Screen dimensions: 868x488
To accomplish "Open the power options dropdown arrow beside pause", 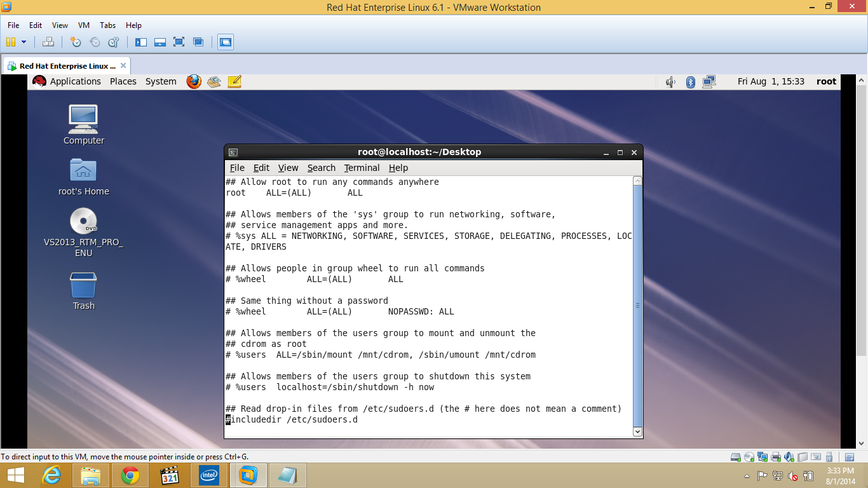I will point(24,42).
